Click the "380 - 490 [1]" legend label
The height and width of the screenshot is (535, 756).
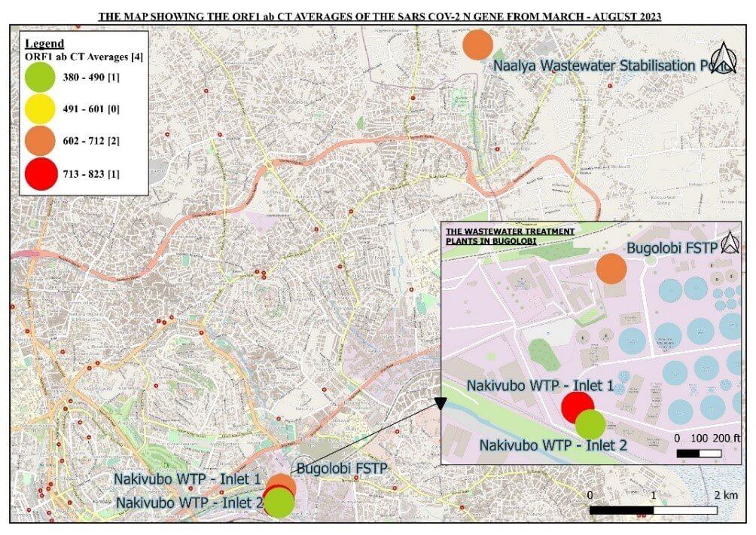(91, 77)
